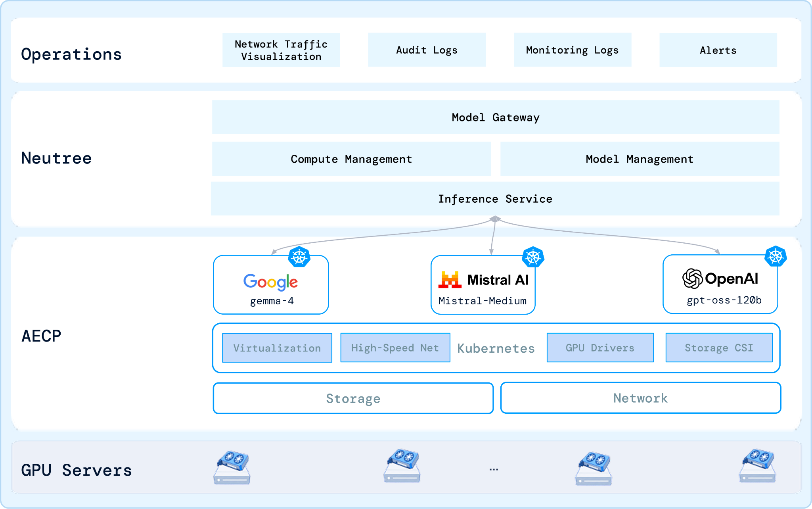The height and width of the screenshot is (509, 812).
Task: Click the GPU Drivers component
Action: click(x=600, y=348)
